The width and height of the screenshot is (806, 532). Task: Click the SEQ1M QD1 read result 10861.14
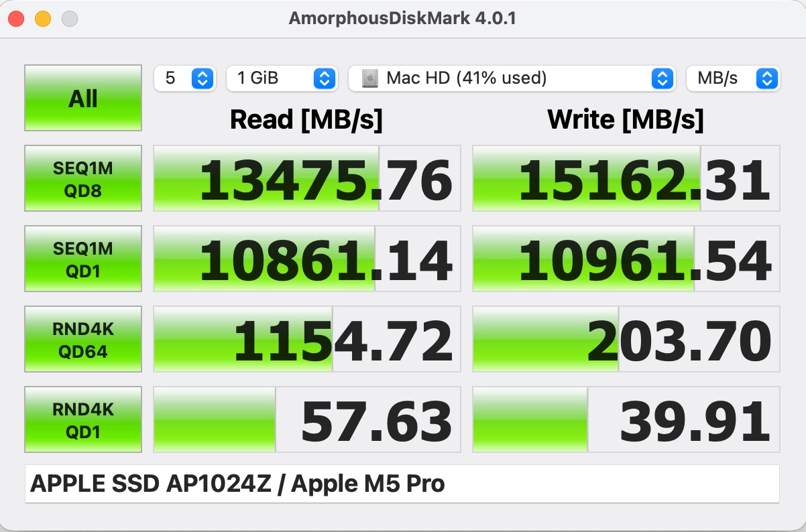click(x=307, y=259)
